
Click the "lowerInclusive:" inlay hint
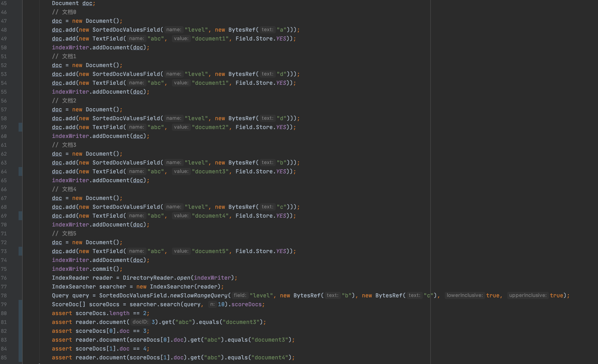(x=465, y=295)
